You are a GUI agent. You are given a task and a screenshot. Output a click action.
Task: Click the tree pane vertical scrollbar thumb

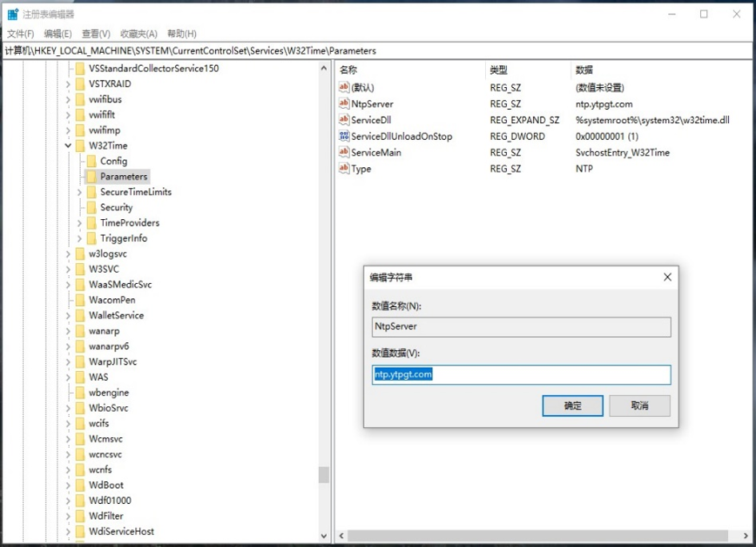coord(324,475)
